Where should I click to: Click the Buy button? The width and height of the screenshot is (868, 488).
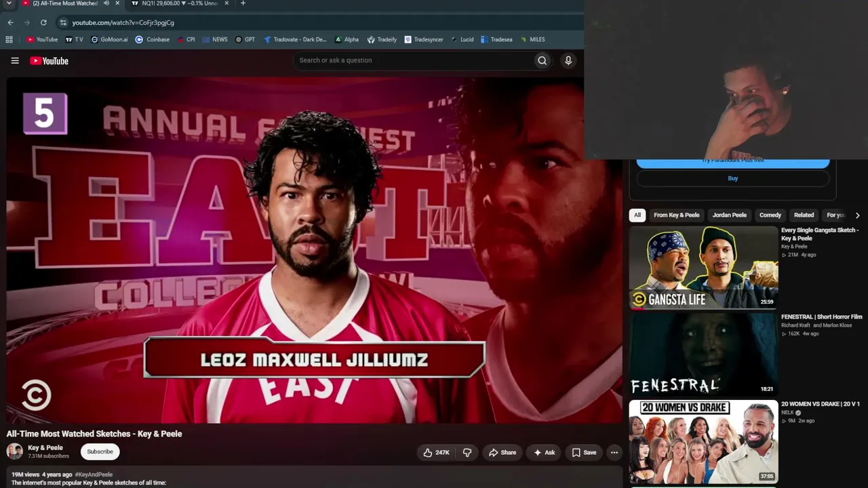coord(732,178)
